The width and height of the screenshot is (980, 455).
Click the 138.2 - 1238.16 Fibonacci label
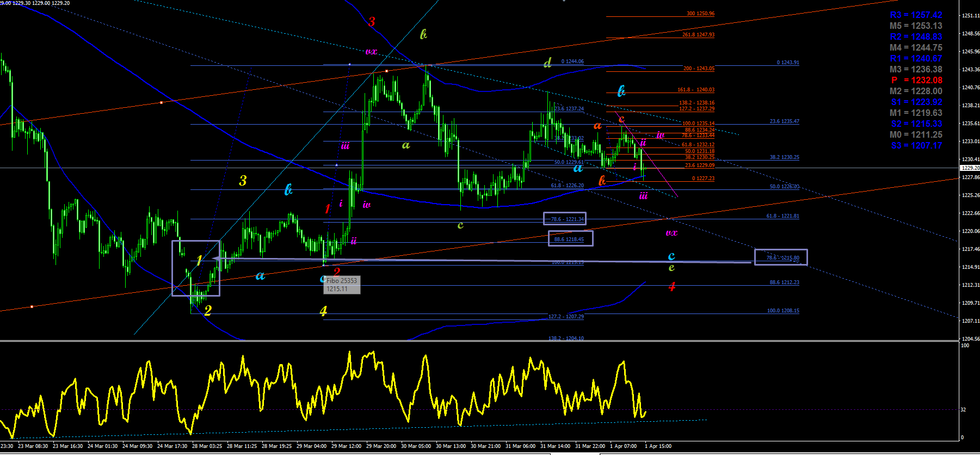[x=697, y=103]
